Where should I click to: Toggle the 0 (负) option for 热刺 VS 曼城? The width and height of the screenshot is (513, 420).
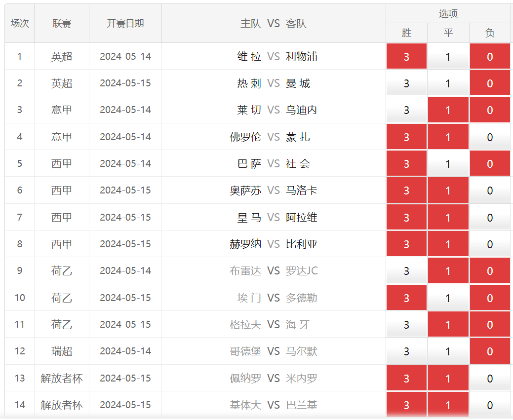point(490,83)
